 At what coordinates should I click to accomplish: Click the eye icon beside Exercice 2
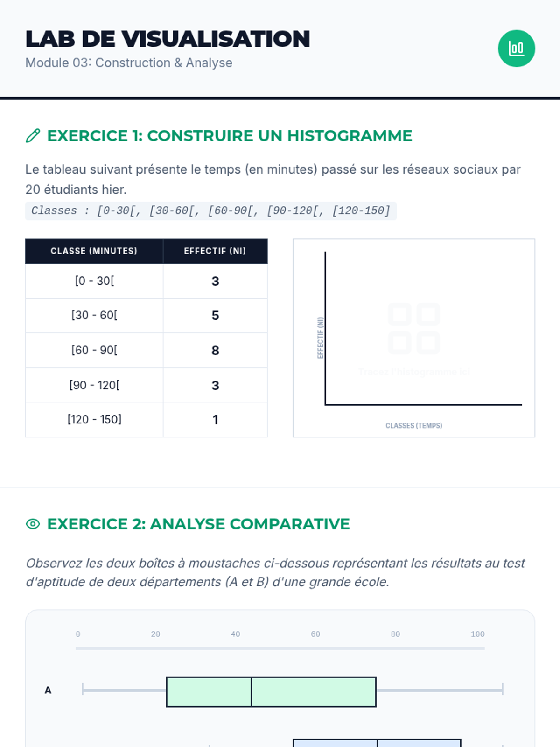[x=33, y=524]
